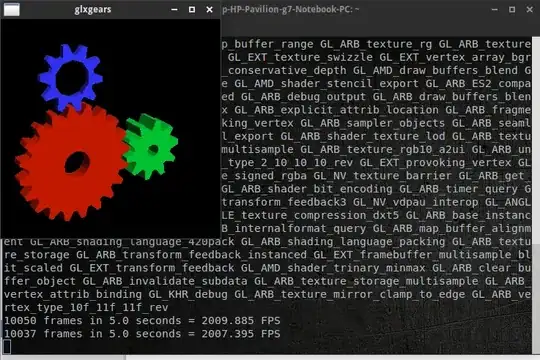The image size is (540, 360).
Task: Click "GL_NV_texture_barrier" in terminal
Action: click(x=382, y=176)
